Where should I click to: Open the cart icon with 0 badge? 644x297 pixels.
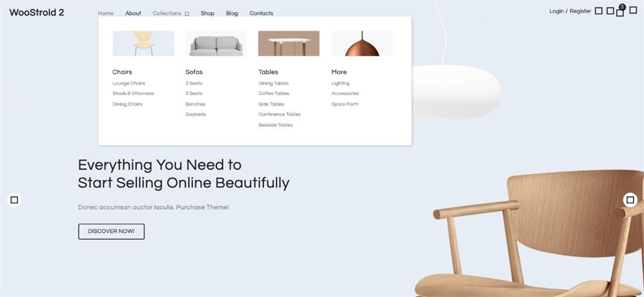pyautogui.click(x=619, y=13)
